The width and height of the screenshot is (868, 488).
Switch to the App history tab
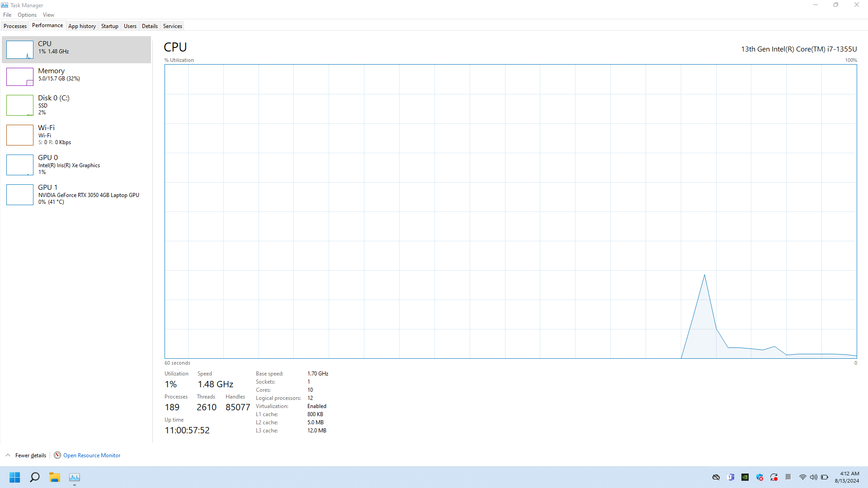coord(82,26)
